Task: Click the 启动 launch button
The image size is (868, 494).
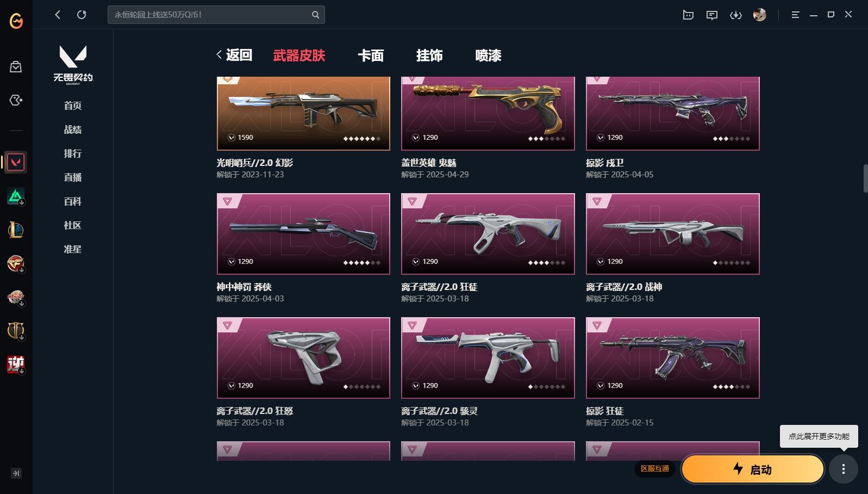Action: pos(753,469)
